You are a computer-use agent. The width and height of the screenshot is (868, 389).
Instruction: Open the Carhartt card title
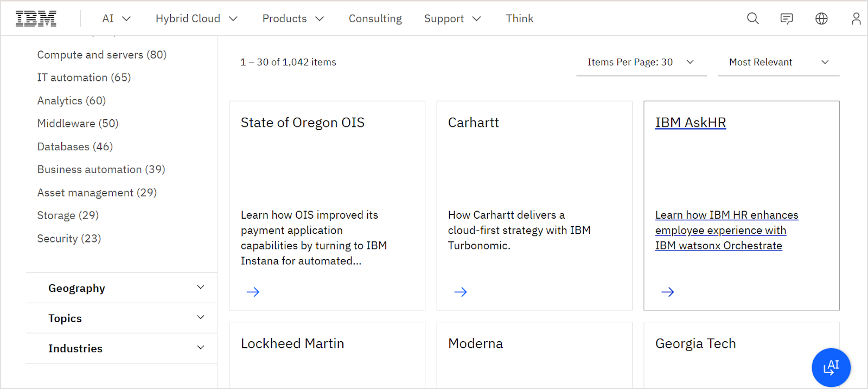click(x=473, y=123)
